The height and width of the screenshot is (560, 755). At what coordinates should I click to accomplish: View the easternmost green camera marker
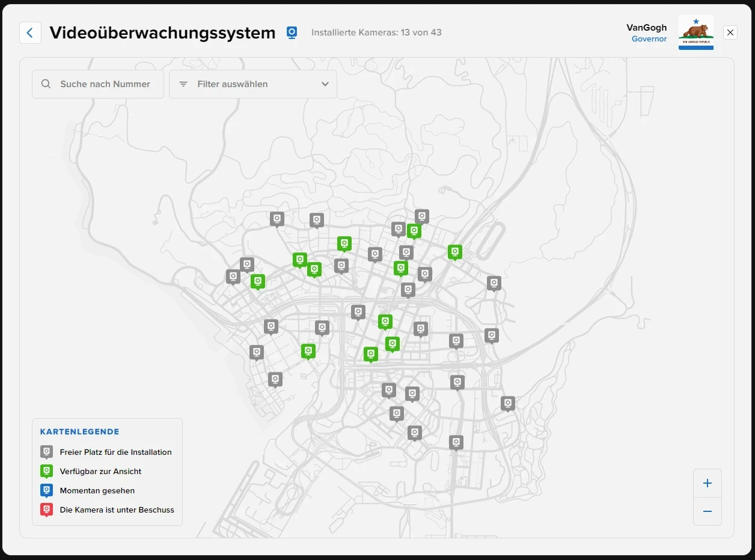[x=455, y=252]
